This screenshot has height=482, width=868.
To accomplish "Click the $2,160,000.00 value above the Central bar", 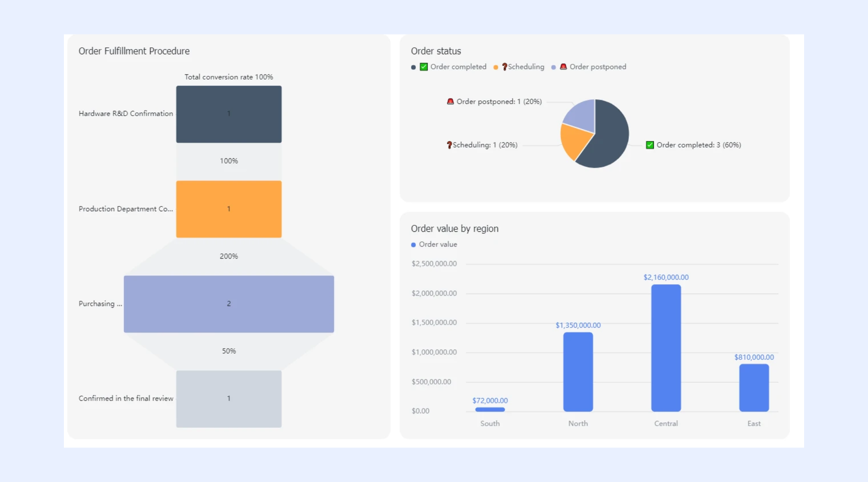I will coord(666,277).
